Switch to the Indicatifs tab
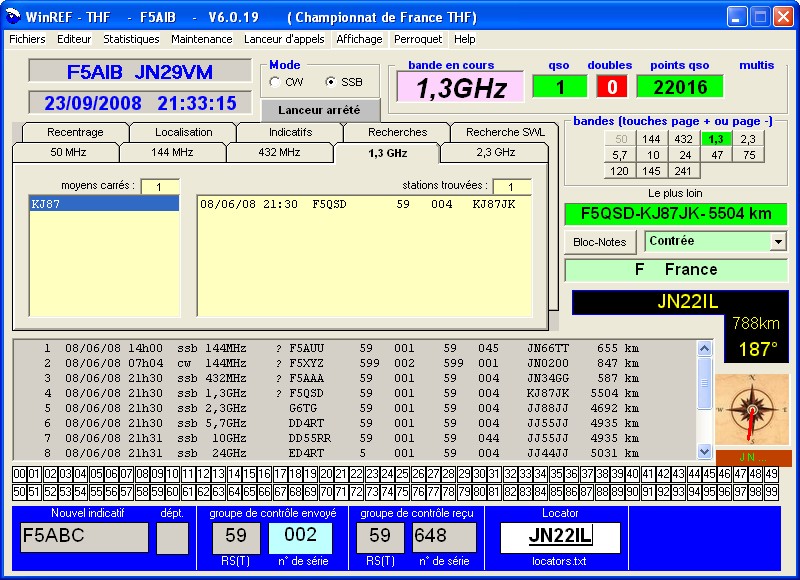 pyautogui.click(x=290, y=132)
